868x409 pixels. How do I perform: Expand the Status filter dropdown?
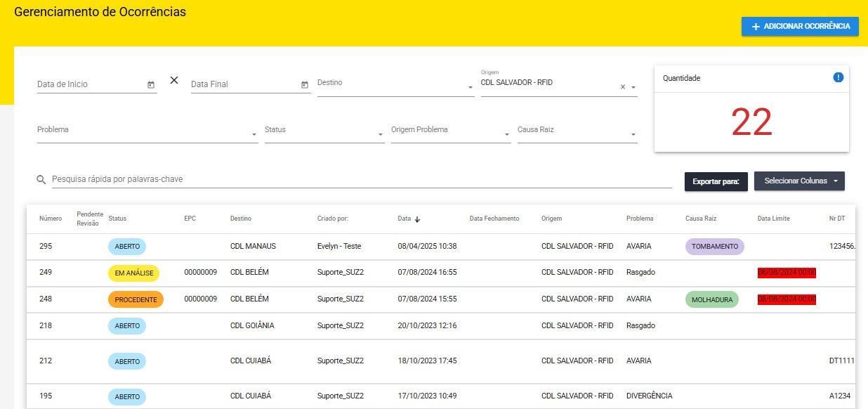pyautogui.click(x=380, y=134)
